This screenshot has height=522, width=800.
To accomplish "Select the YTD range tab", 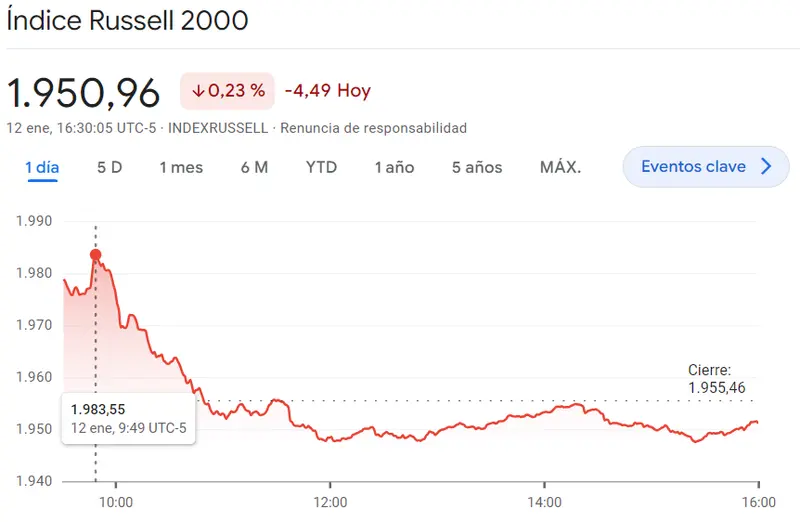I will 321,167.
